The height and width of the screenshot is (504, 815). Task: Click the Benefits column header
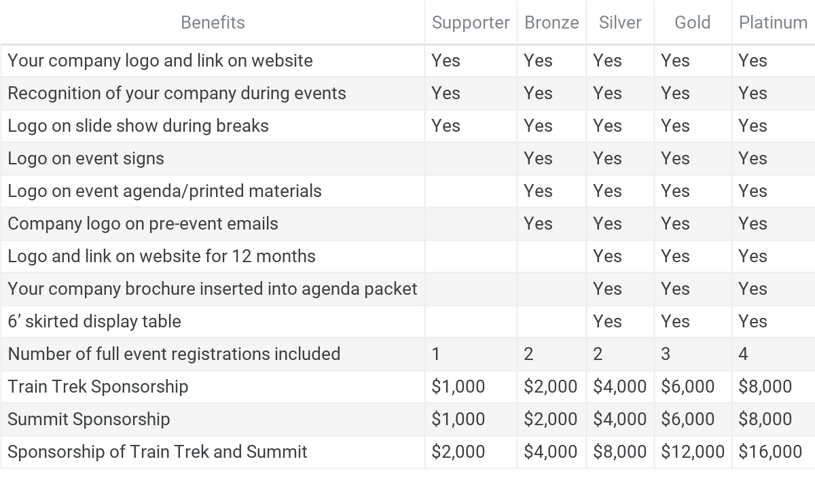point(213,22)
